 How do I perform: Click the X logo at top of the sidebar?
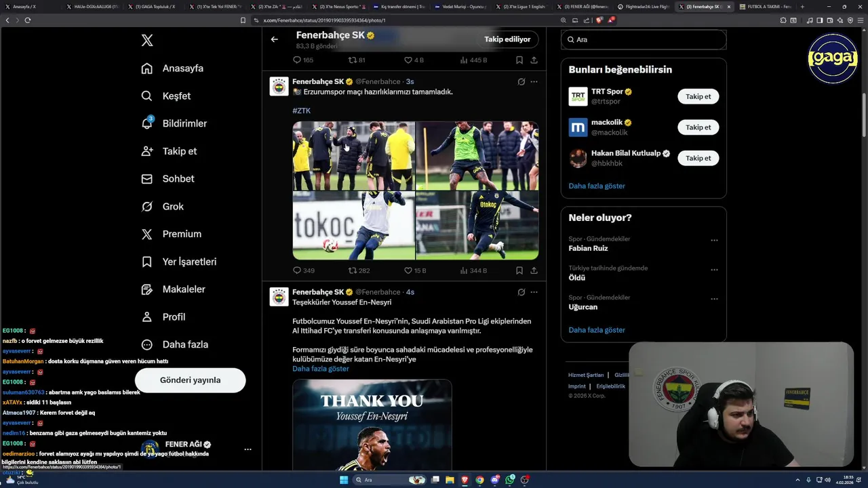pos(147,41)
